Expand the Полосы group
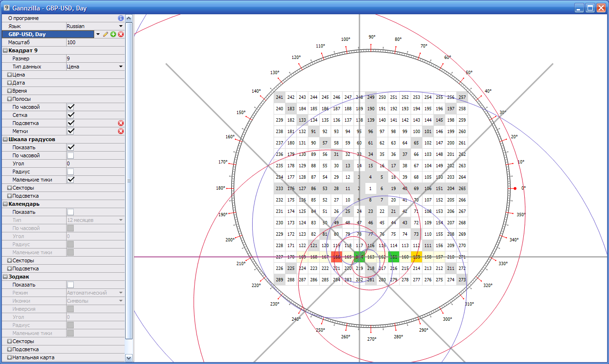Viewport: 609px width, 364px height. pos(10,99)
